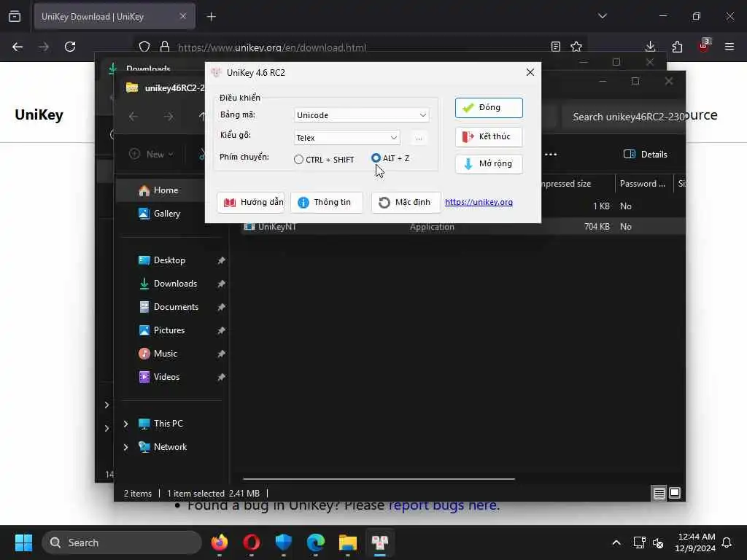Screen dimensions: 747x560
Task: Expand UniKey options with Mở rộng
Action: pyautogui.click(x=489, y=164)
